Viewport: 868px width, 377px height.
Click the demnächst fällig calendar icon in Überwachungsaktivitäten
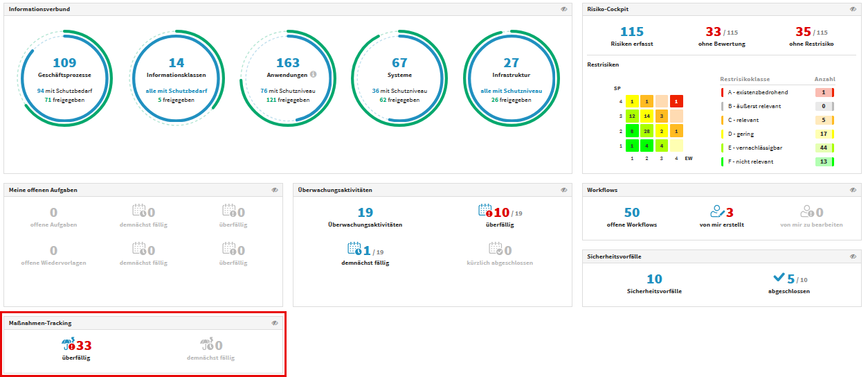(x=354, y=249)
